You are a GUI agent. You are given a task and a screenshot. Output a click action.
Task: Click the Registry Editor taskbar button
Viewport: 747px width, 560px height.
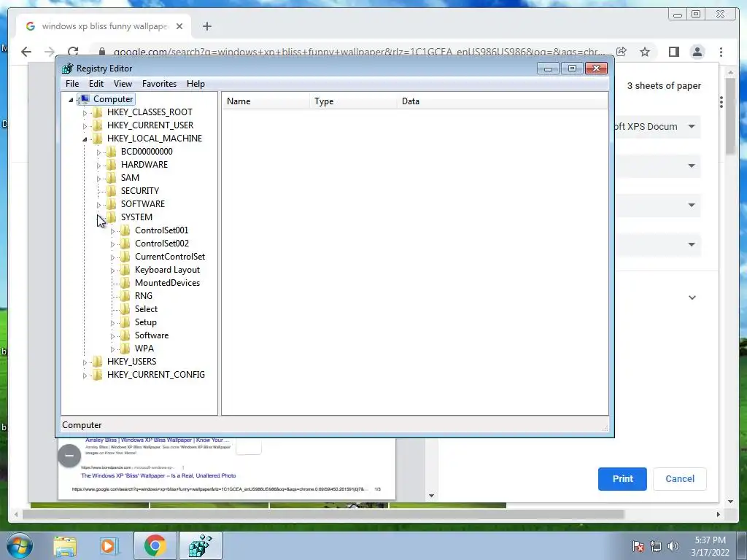point(200,546)
